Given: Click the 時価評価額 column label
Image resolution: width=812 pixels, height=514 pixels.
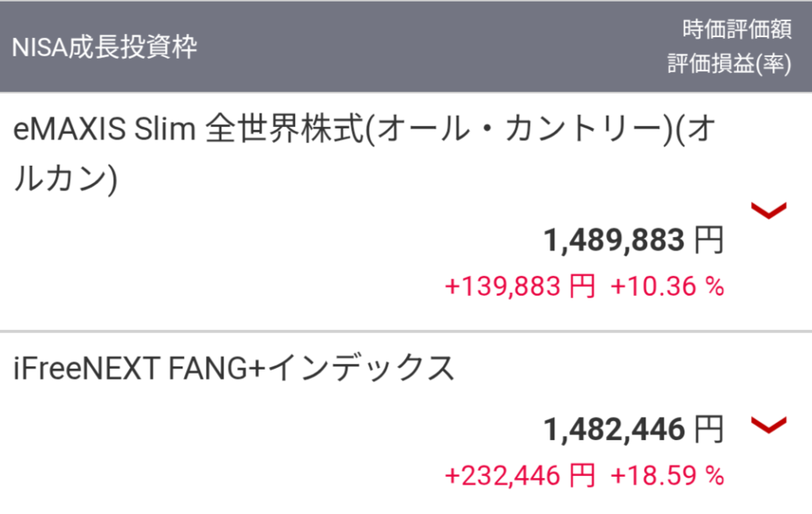Looking at the screenshot, I should (x=737, y=29).
